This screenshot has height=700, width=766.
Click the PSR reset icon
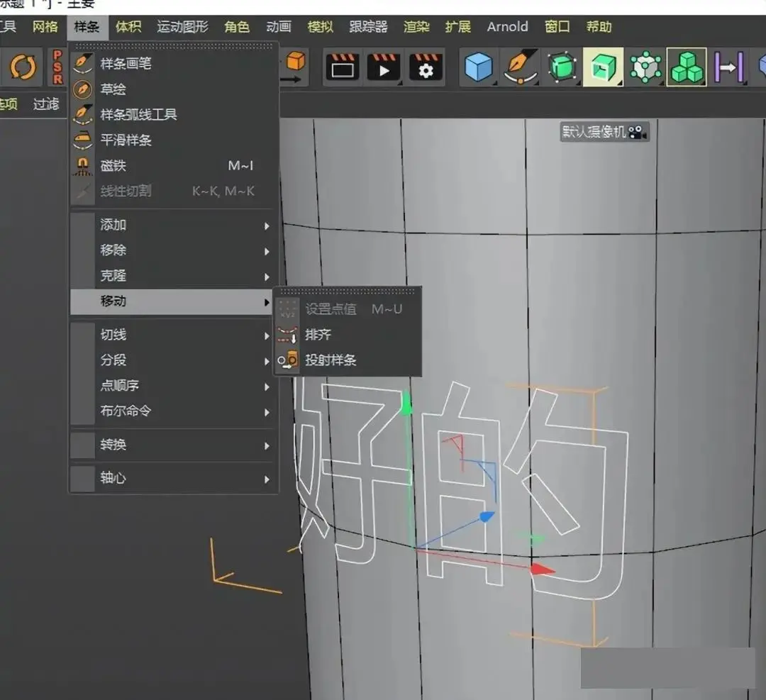tap(57, 68)
